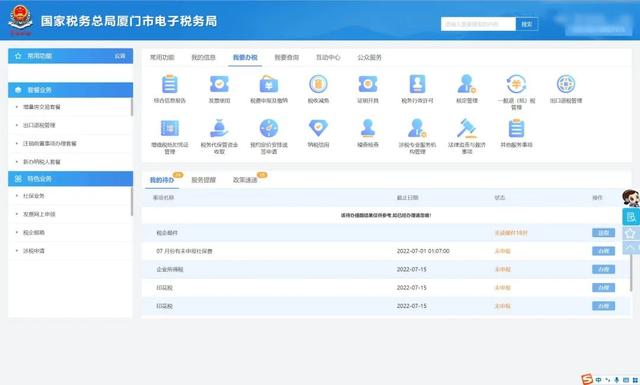Open 稽查检查 icon

pyautogui.click(x=368, y=128)
